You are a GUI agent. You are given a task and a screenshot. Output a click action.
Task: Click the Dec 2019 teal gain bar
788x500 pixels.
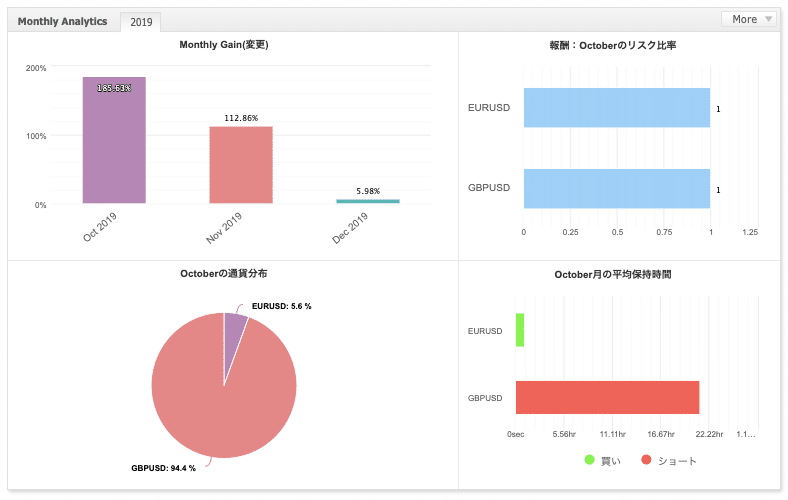[368, 201]
